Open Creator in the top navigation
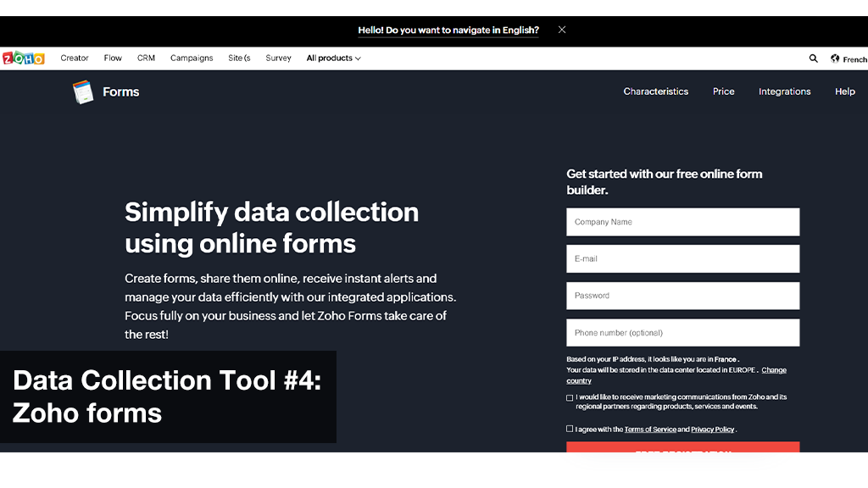Viewport: 868px width, 488px height. (75, 58)
